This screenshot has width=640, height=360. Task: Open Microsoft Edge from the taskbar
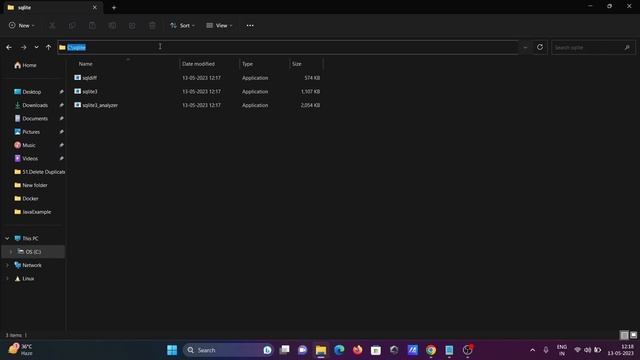coord(339,350)
